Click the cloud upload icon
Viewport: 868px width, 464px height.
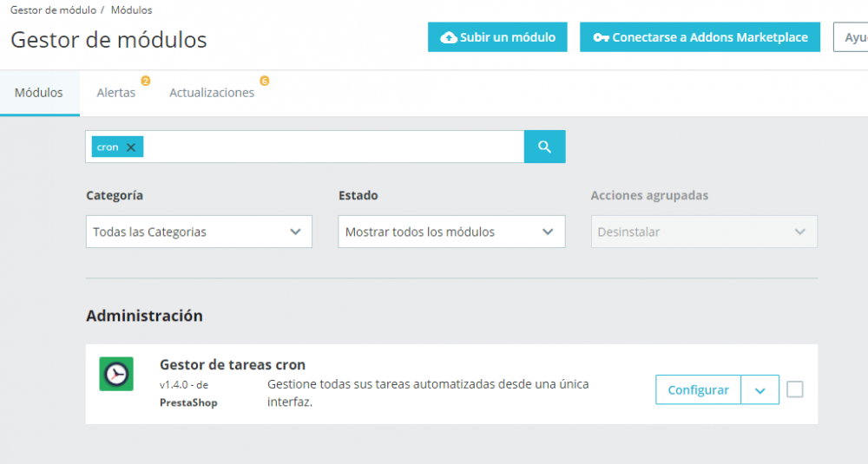tap(449, 37)
